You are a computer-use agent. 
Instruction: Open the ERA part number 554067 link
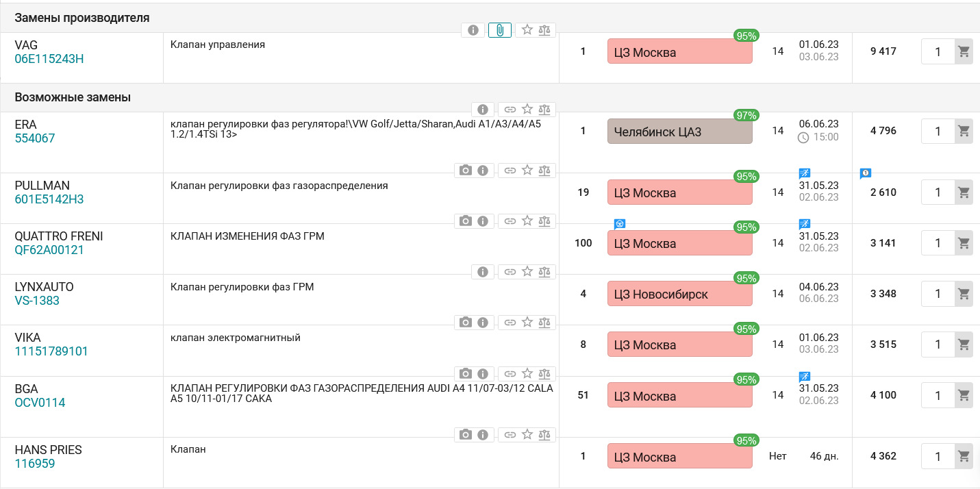coord(35,138)
